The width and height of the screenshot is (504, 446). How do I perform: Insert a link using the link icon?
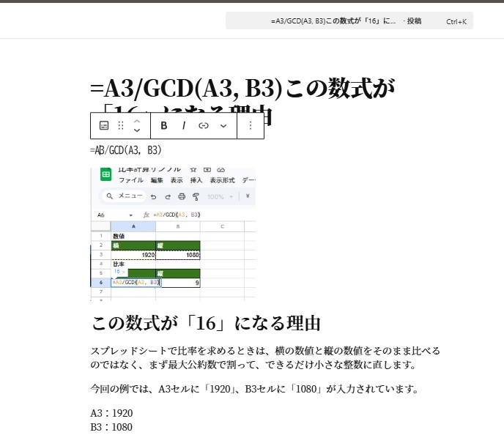point(204,126)
